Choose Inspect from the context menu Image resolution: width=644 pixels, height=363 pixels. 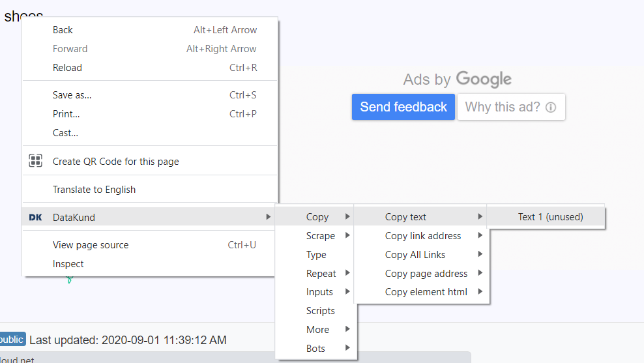pos(68,264)
